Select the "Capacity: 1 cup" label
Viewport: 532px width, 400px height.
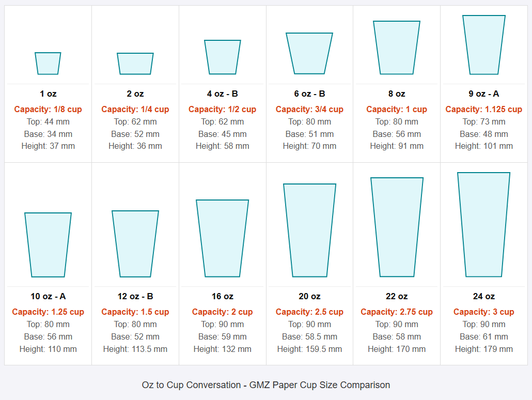pos(397,110)
